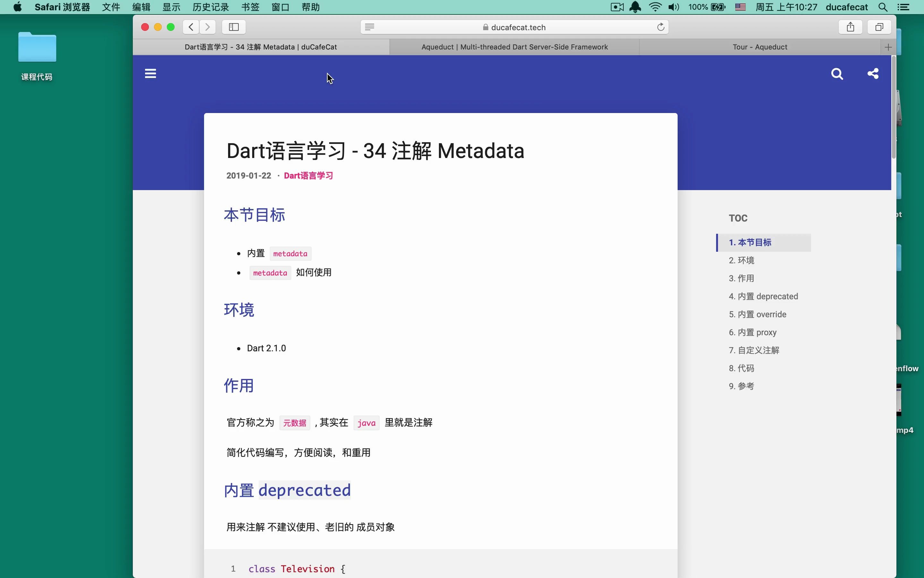Click the 作用 section heading

tap(239, 385)
